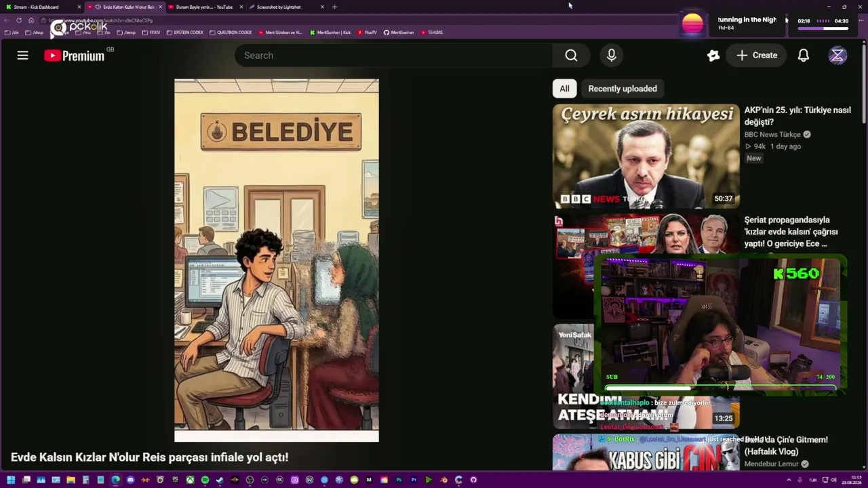Open Microsoft Edge from the taskbar

click(115, 480)
